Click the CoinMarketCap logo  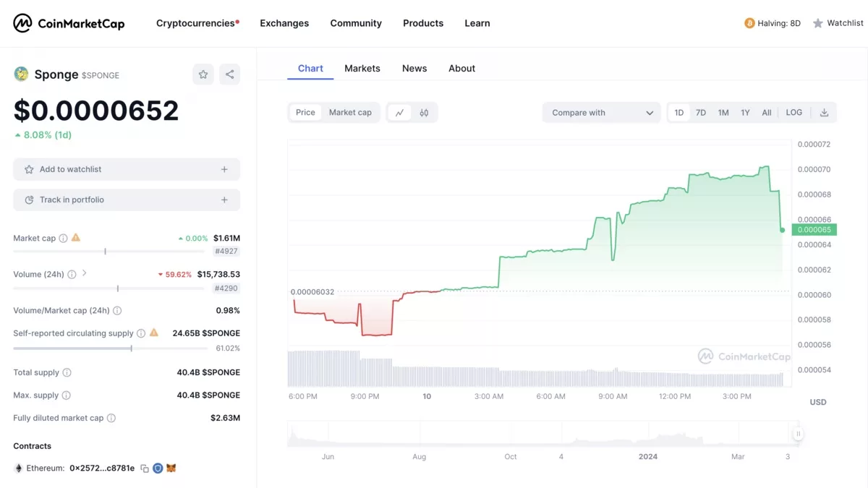(69, 23)
